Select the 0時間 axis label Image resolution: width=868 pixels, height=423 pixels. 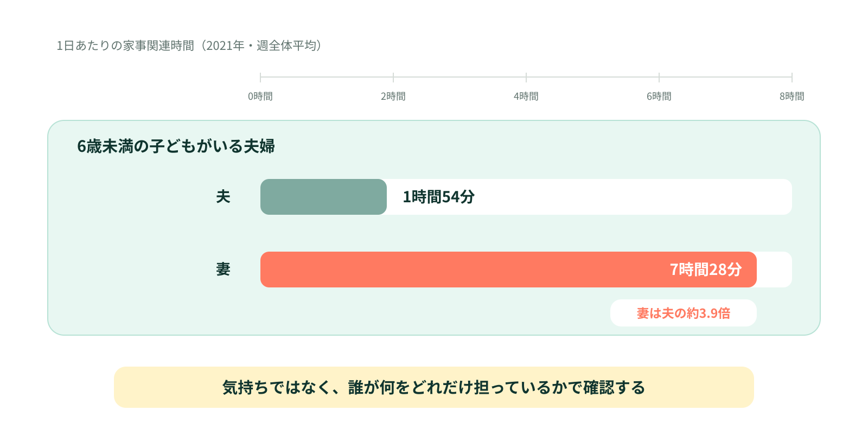pyautogui.click(x=260, y=96)
